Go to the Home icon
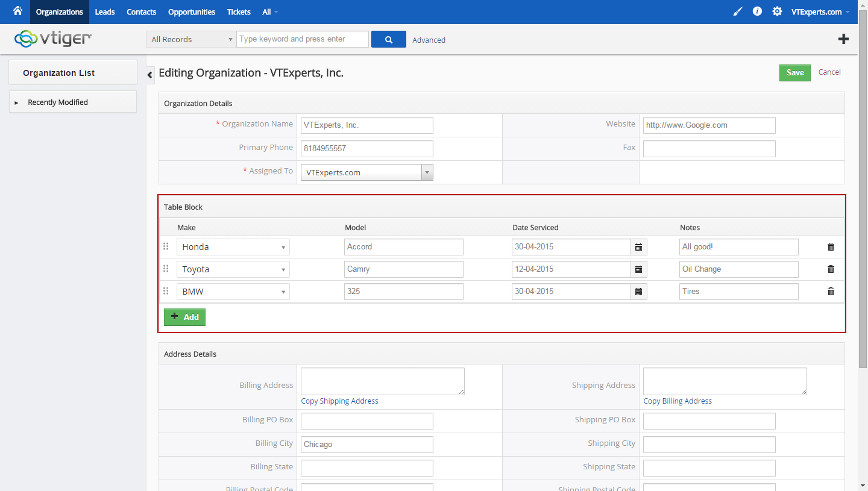 coord(17,11)
